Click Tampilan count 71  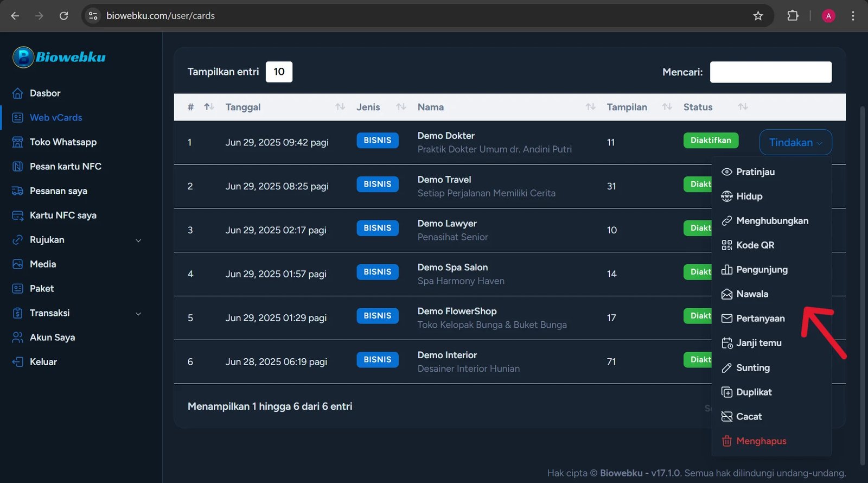click(611, 361)
